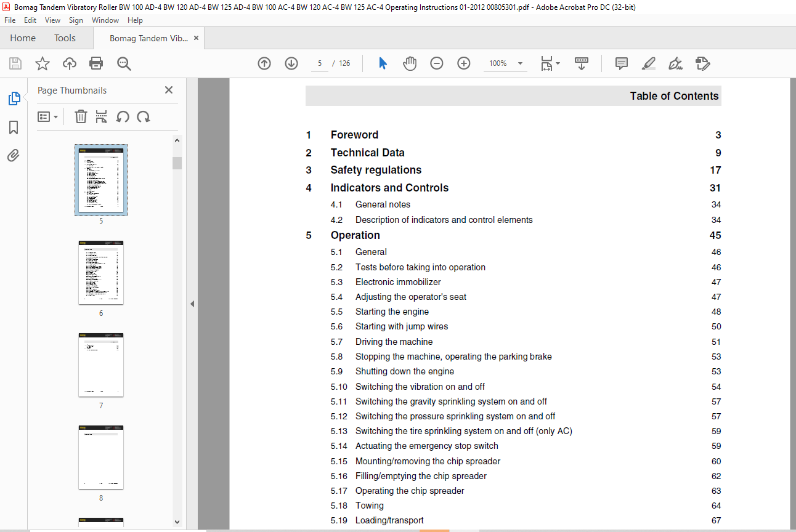Image resolution: width=796 pixels, height=532 pixels.
Task: Click the read mode keyboard icon
Action: coord(582,63)
